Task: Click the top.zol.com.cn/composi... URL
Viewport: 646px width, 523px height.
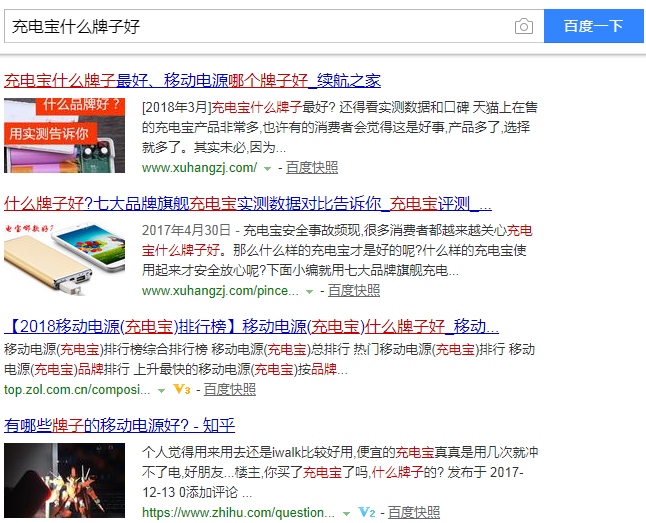Action: [77, 390]
